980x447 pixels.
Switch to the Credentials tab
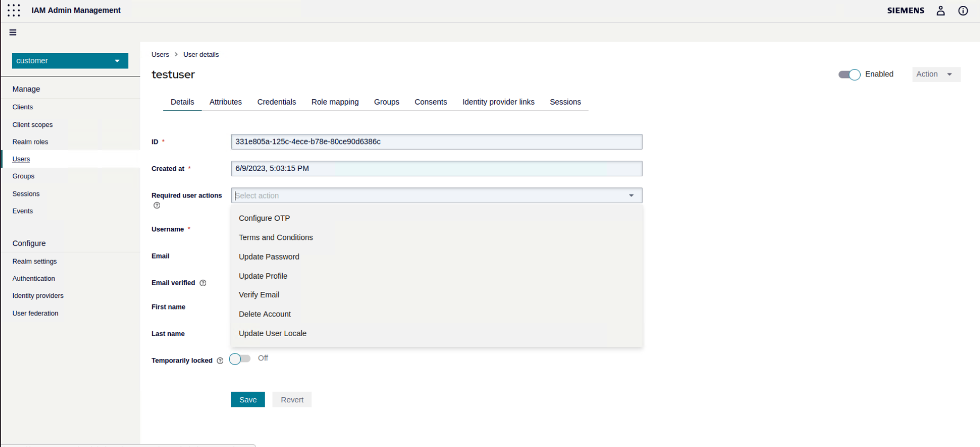pos(276,102)
